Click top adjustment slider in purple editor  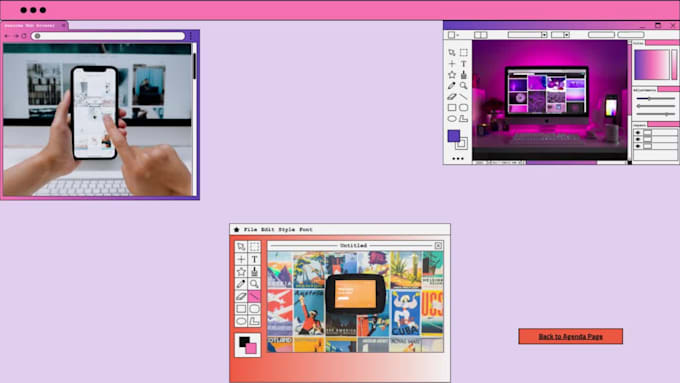point(655,99)
